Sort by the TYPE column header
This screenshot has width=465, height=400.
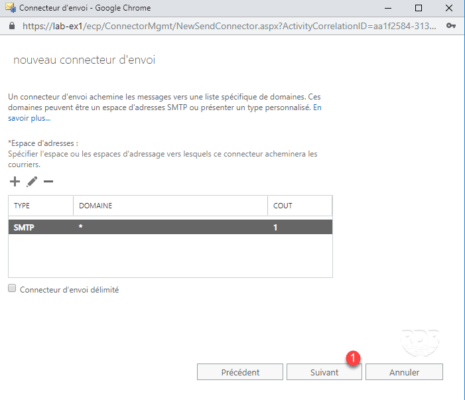pyautogui.click(x=41, y=206)
